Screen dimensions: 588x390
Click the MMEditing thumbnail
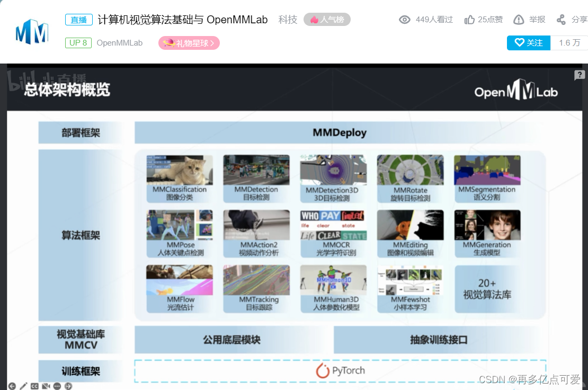point(410,225)
